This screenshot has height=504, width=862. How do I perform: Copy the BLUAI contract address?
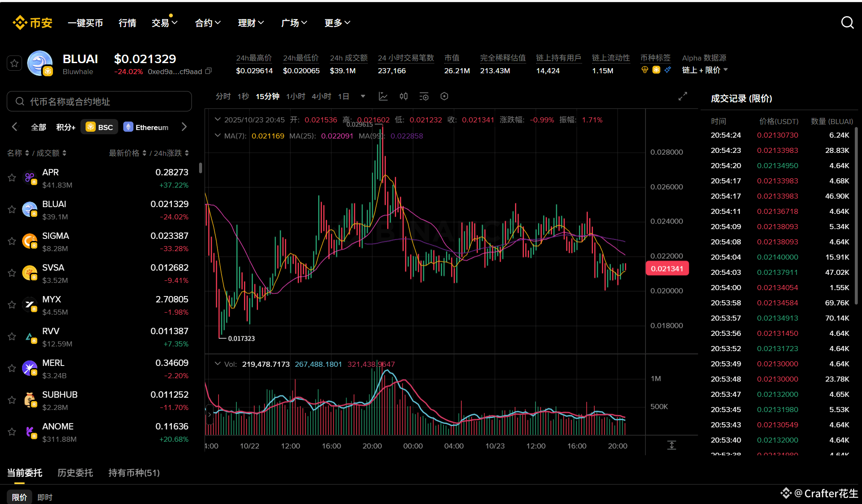pyautogui.click(x=208, y=71)
